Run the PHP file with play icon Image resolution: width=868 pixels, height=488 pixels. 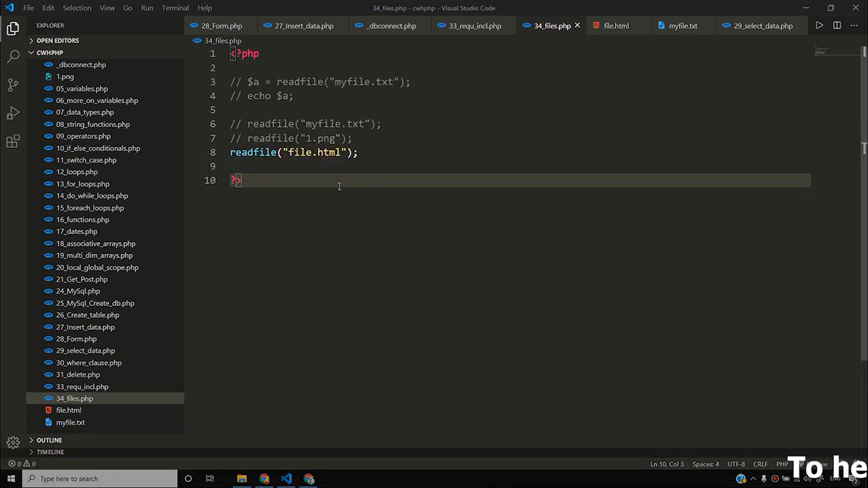tap(819, 25)
